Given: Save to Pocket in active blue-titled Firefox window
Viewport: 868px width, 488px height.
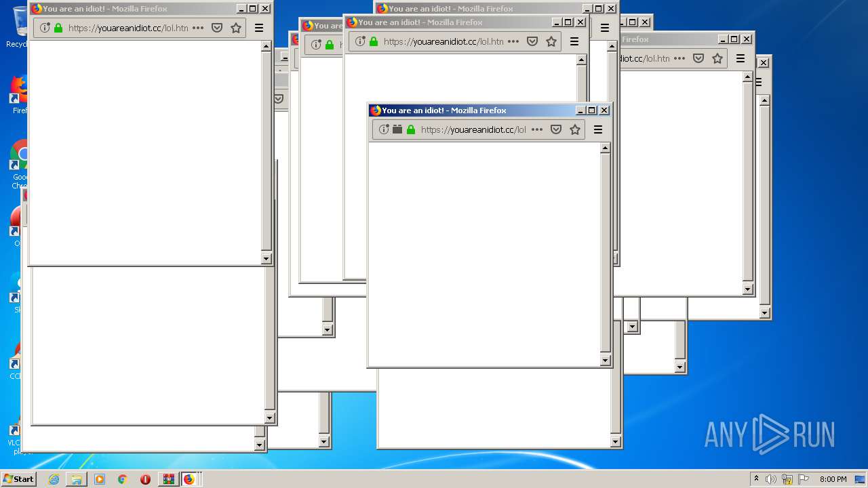Looking at the screenshot, I should coord(556,129).
